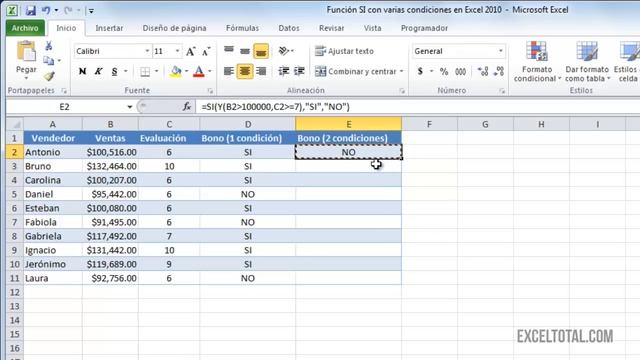Increase decimal places icon
The width and height of the screenshot is (640, 360).
(483, 71)
